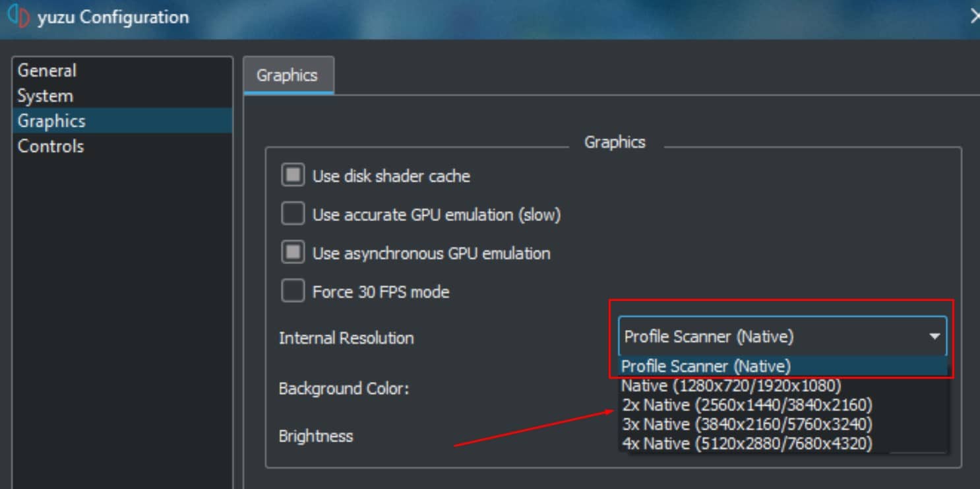Click the Brightness label

pyautogui.click(x=316, y=436)
